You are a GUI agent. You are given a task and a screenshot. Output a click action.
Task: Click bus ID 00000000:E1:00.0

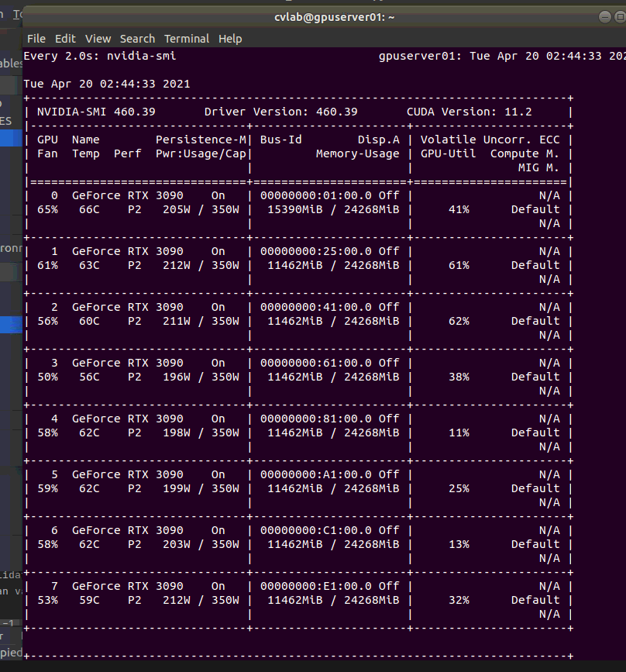pyautogui.click(x=316, y=586)
